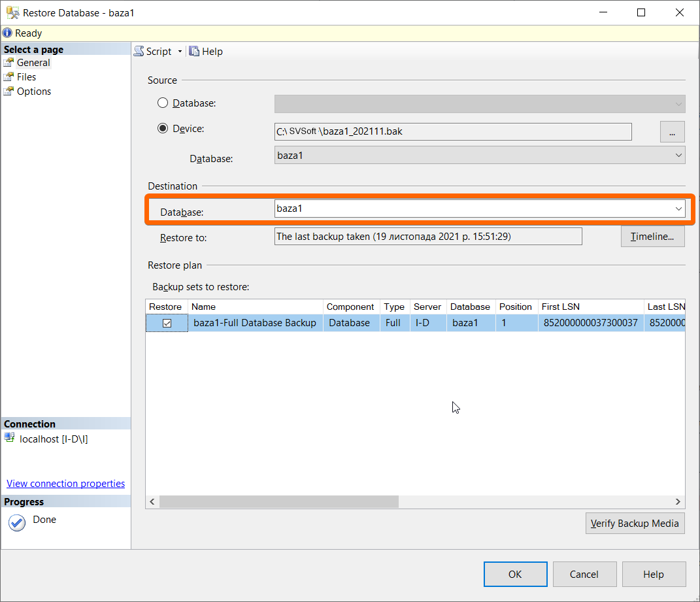Click the Restore Database title bar icon
This screenshot has height=602, width=700.
coord(12,12)
